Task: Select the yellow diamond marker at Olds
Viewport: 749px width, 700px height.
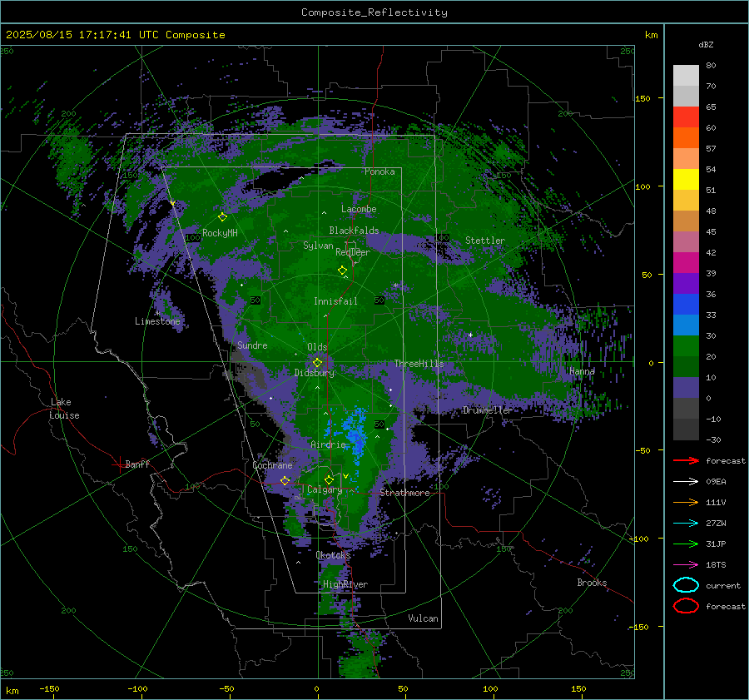Action: 317,363
